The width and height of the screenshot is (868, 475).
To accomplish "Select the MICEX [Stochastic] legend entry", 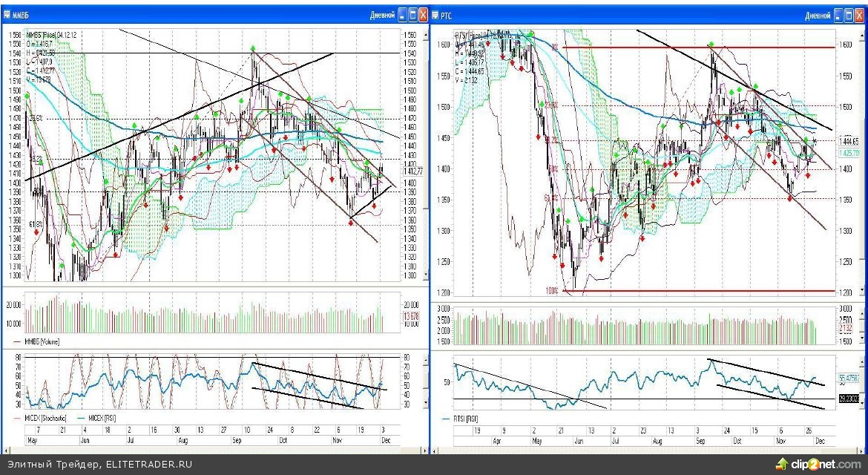I will [46, 419].
